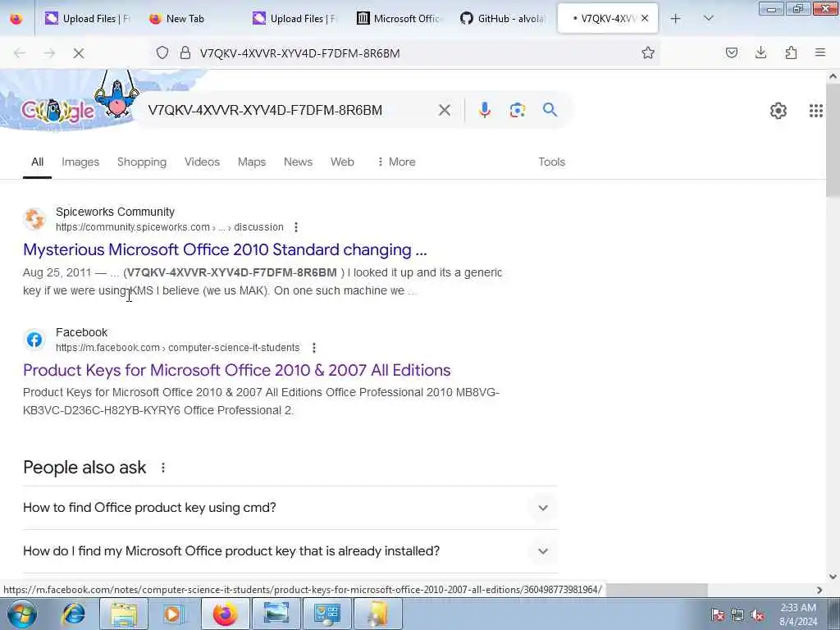Viewport: 840px width, 630px height.
Task: Expand 'How to find Office product key using cmd?'
Action: click(x=290, y=508)
